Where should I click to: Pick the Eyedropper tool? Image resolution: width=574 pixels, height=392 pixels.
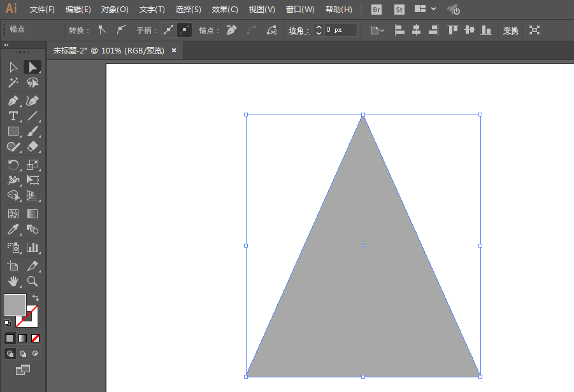click(x=13, y=230)
